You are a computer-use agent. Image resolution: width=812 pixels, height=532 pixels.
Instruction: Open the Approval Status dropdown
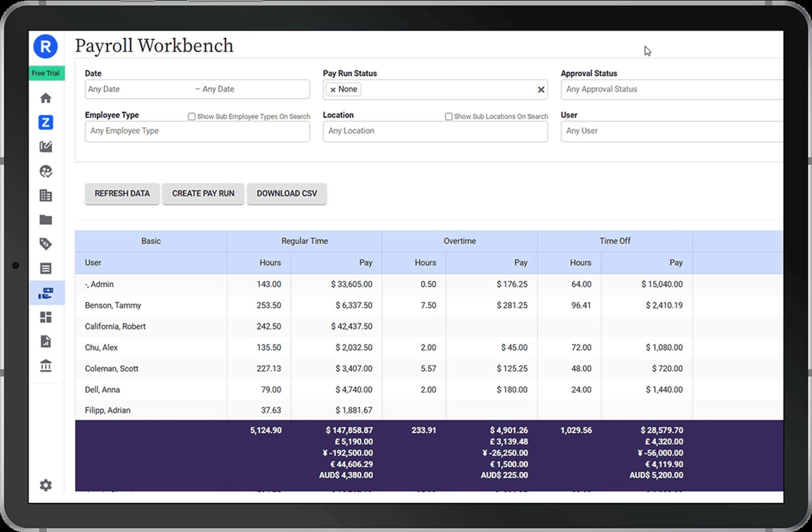tap(671, 89)
